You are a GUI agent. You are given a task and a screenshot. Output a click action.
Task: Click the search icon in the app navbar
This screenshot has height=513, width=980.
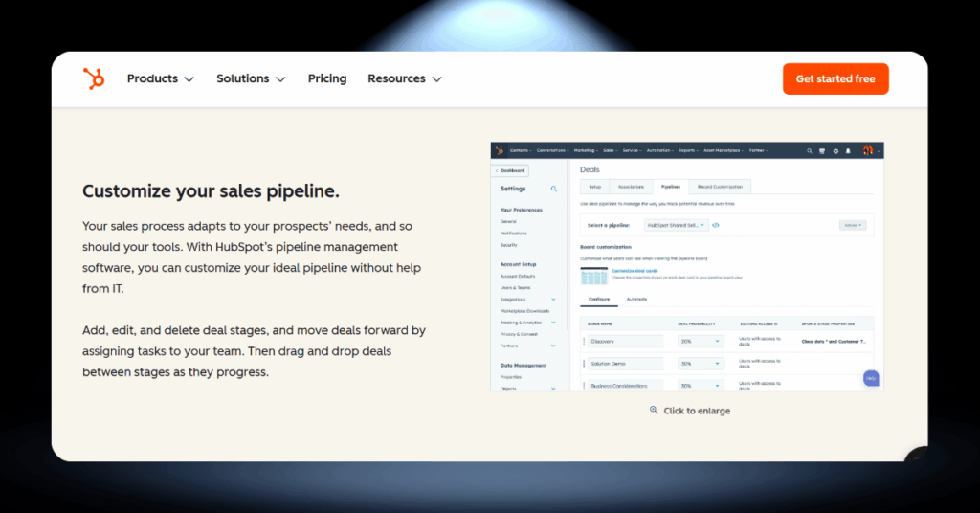tap(810, 150)
